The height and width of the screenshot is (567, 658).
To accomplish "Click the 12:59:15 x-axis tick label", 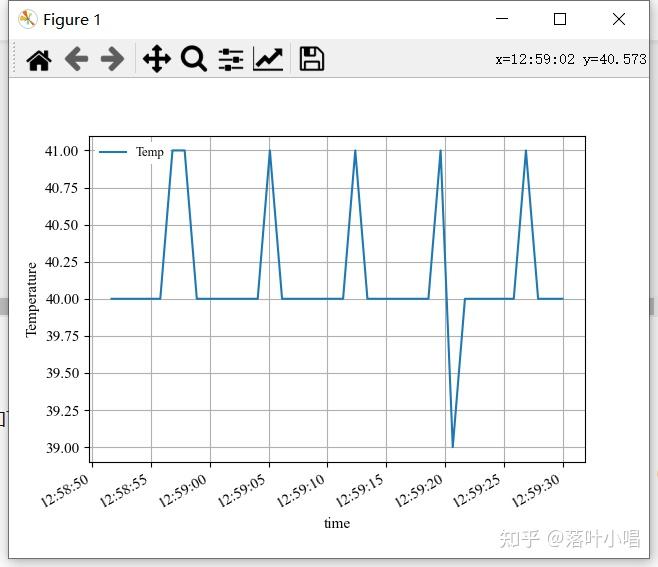I will point(360,491).
